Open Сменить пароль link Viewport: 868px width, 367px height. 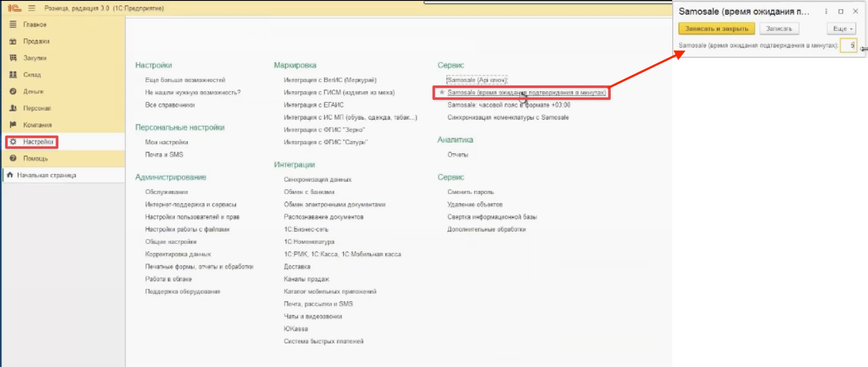coord(471,192)
